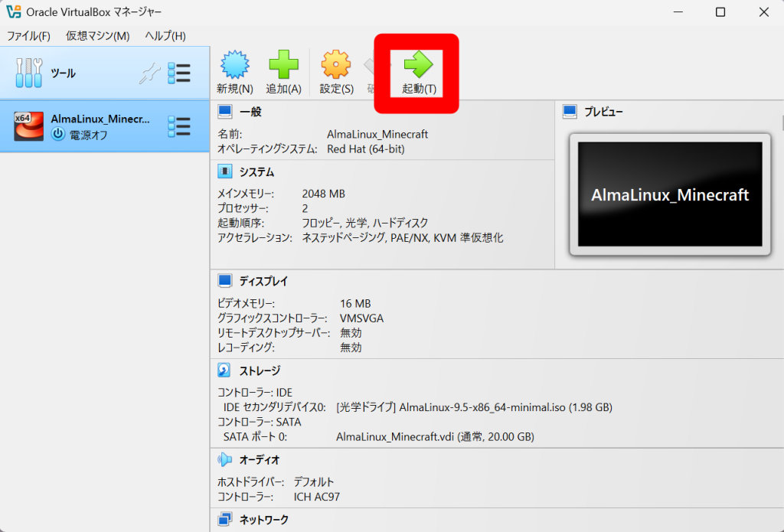Open ネットワーク settings via its header
Image resolution: width=784 pixels, height=532 pixels.
click(264, 520)
